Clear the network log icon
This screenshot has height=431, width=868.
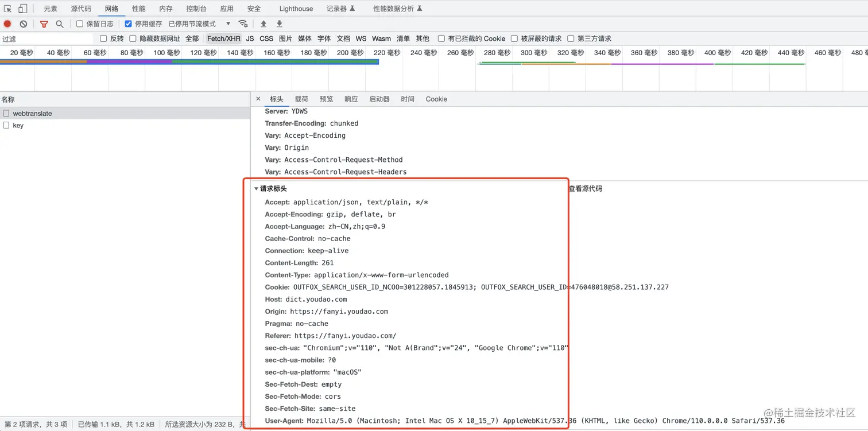(x=24, y=24)
